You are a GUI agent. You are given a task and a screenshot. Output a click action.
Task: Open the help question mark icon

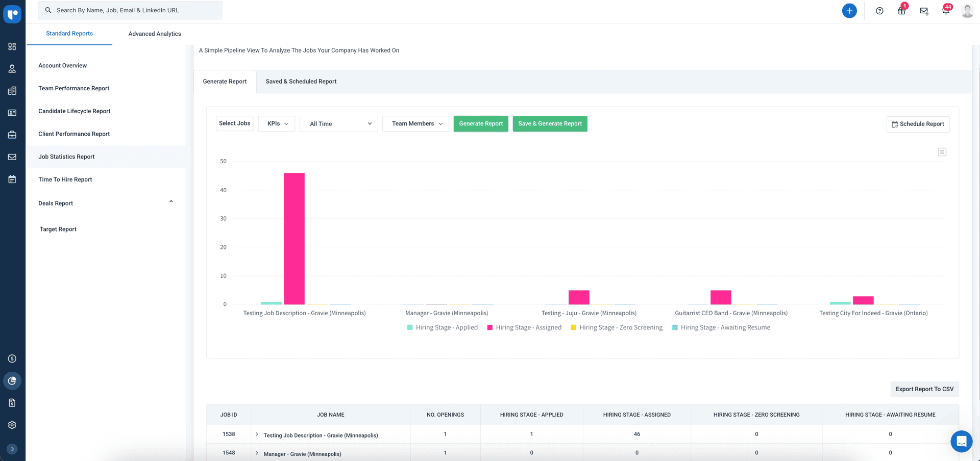tap(879, 11)
